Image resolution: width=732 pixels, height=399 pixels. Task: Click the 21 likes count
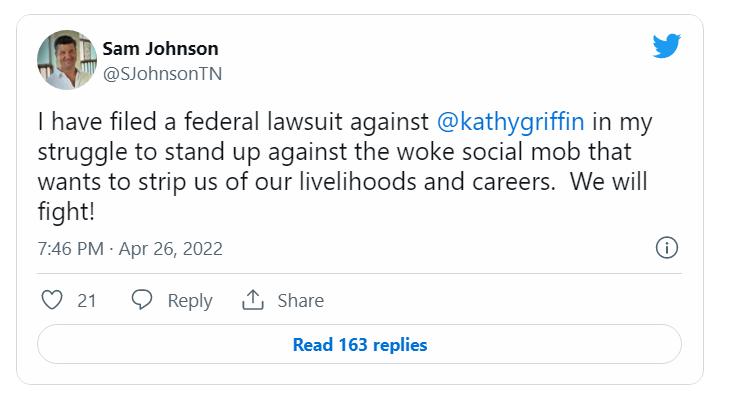click(86, 301)
